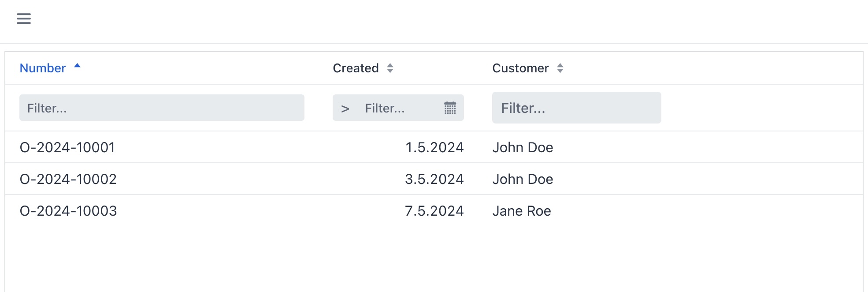Click the created date 3.5.2024
868x292 pixels.
point(434,179)
